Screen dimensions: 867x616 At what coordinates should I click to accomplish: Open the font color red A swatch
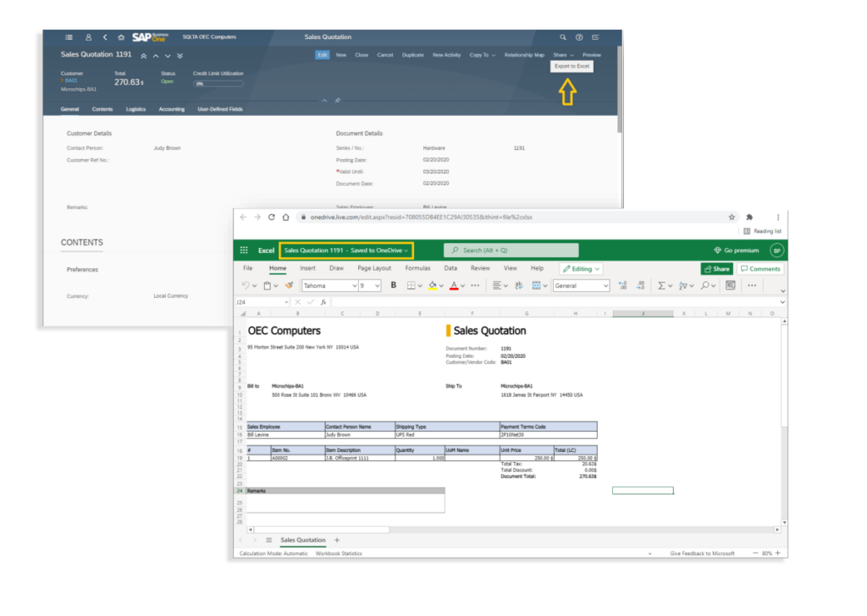pyautogui.click(x=454, y=286)
